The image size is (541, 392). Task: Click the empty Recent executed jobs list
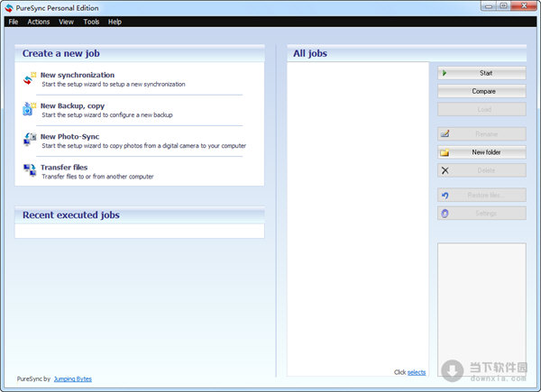(x=140, y=231)
